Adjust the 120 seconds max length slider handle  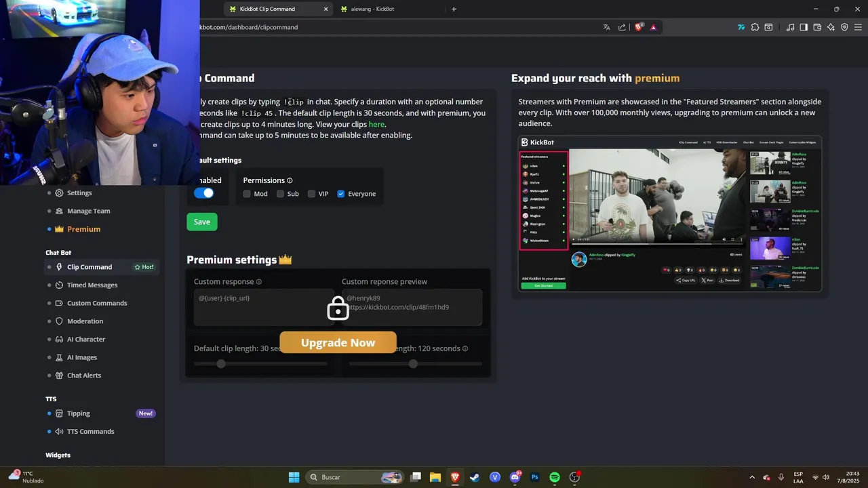click(x=413, y=364)
